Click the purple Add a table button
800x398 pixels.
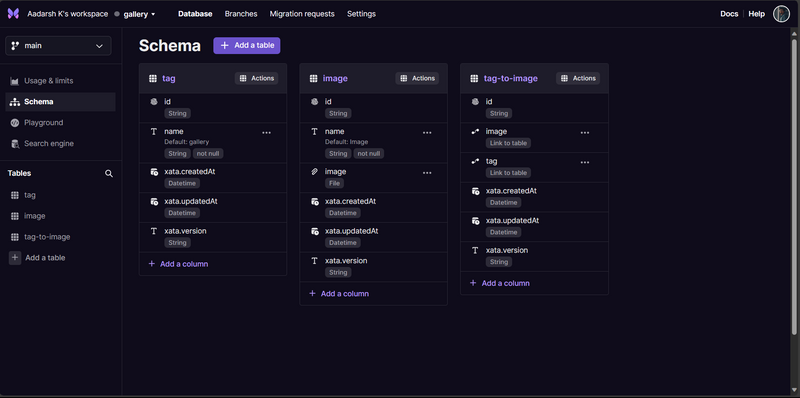[x=247, y=45]
